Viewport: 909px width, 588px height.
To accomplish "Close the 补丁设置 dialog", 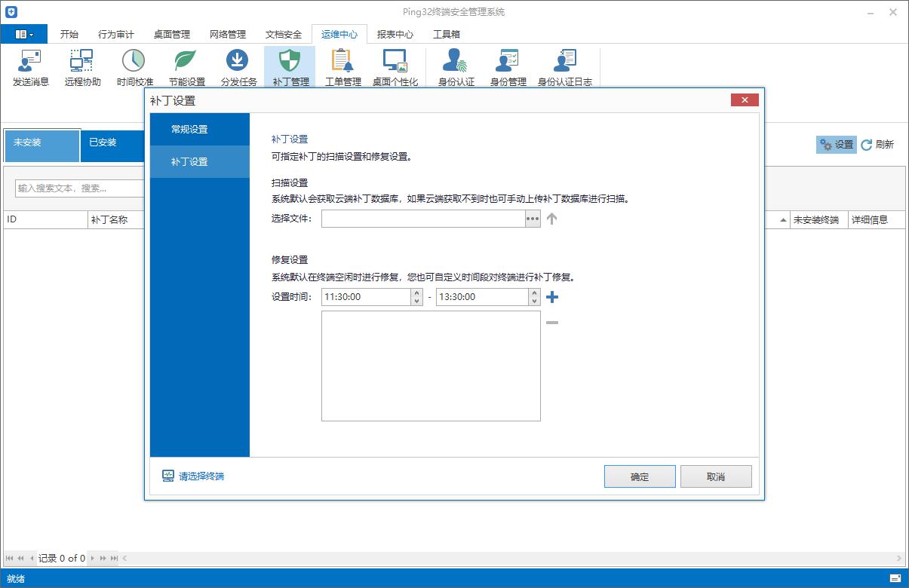I will (745, 100).
